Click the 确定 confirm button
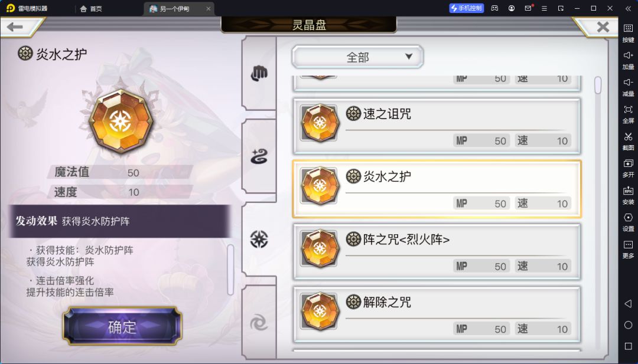Viewport: 638px width, 364px height. click(122, 326)
